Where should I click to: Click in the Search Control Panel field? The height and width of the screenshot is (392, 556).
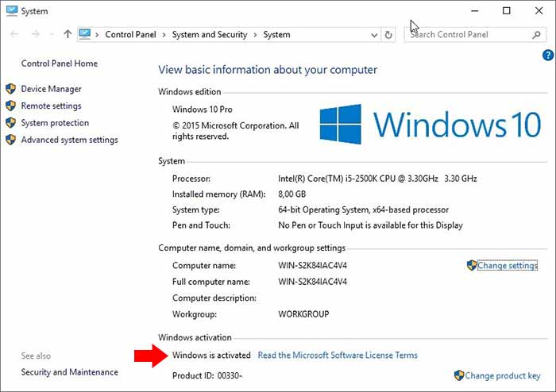click(467, 35)
